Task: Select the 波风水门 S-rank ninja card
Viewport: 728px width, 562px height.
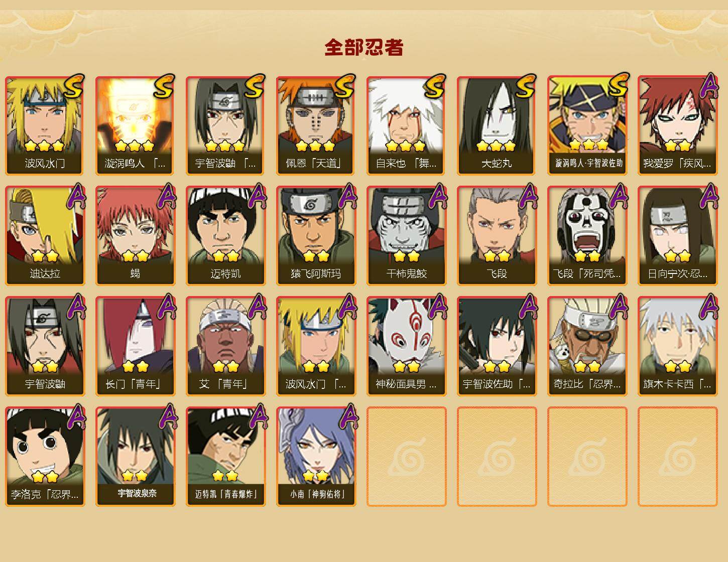Action: click(45, 125)
